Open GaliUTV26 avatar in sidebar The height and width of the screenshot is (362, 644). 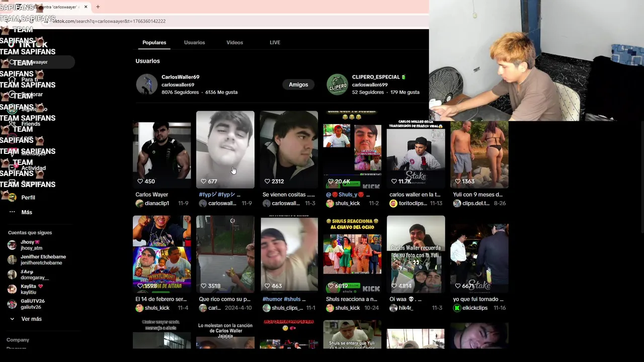point(12,304)
